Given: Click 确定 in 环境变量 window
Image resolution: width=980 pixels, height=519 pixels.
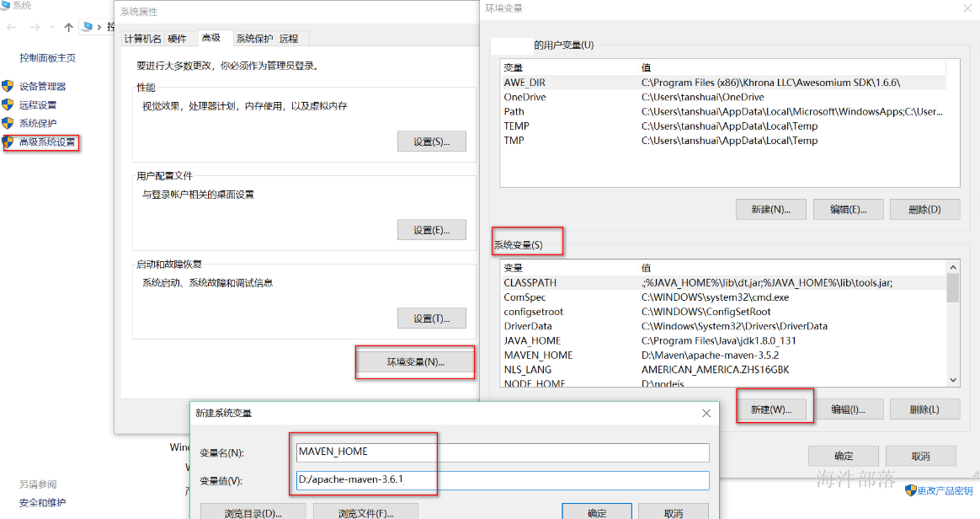Looking at the screenshot, I should pos(844,456).
